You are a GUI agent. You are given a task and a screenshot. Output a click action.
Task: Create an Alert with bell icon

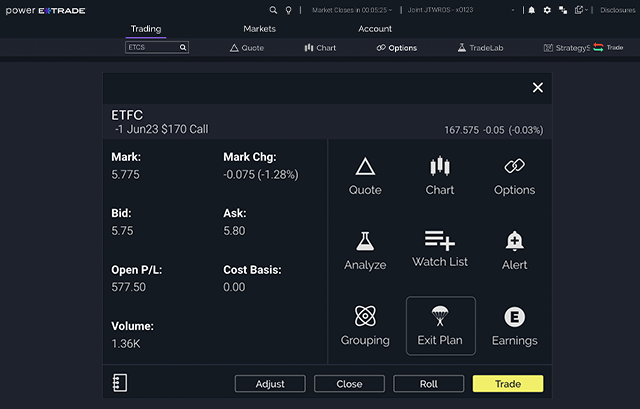pos(514,250)
